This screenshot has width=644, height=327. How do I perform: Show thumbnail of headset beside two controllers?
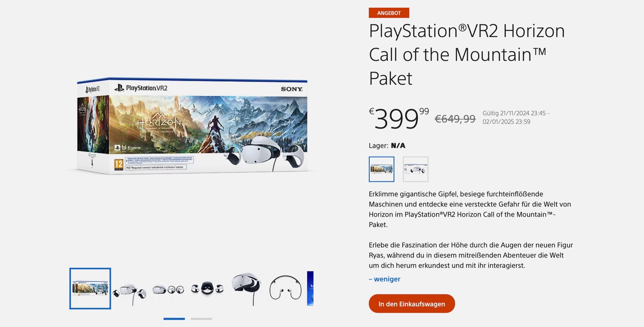point(168,289)
